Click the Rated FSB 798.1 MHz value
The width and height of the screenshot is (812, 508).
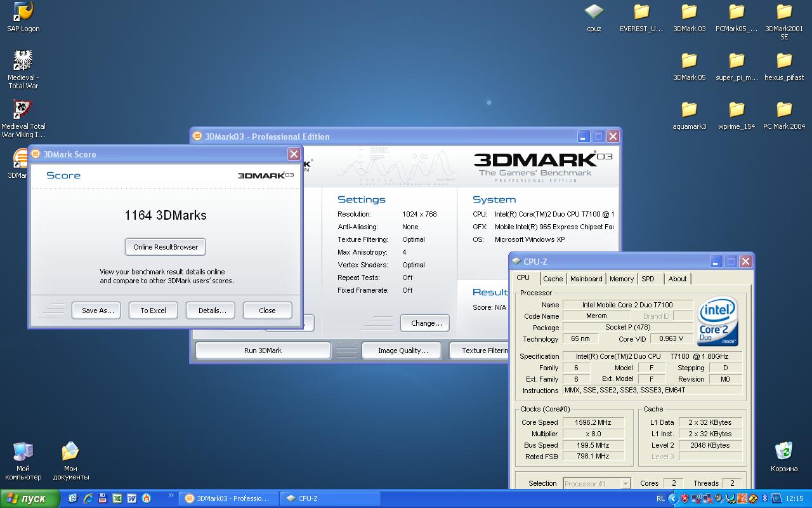[593, 457]
